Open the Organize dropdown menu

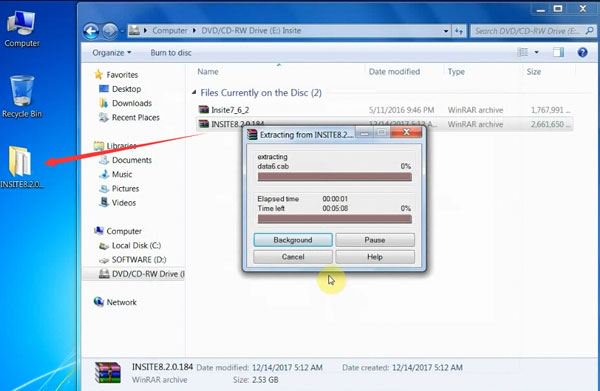coord(112,53)
